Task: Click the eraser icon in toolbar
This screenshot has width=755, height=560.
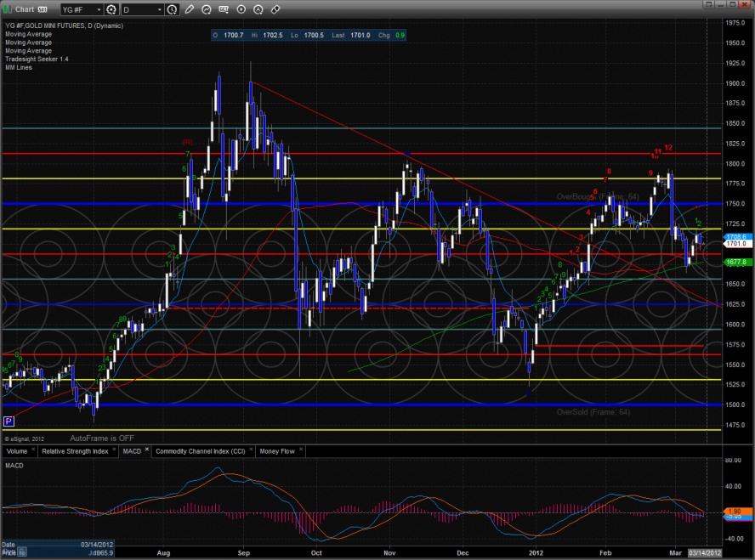Action: (x=275, y=10)
